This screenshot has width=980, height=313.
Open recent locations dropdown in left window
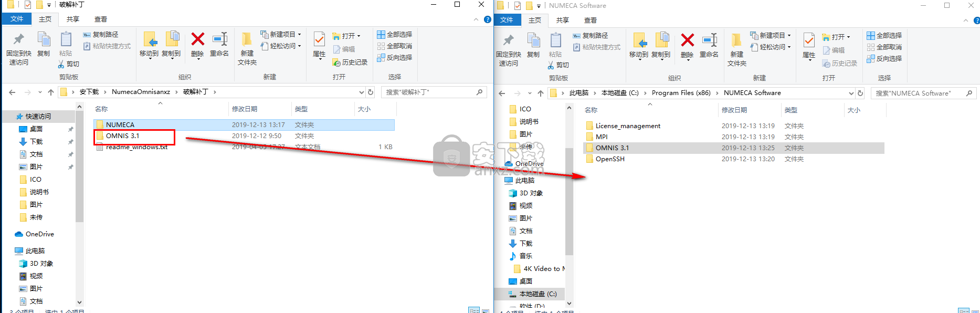coord(40,92)
